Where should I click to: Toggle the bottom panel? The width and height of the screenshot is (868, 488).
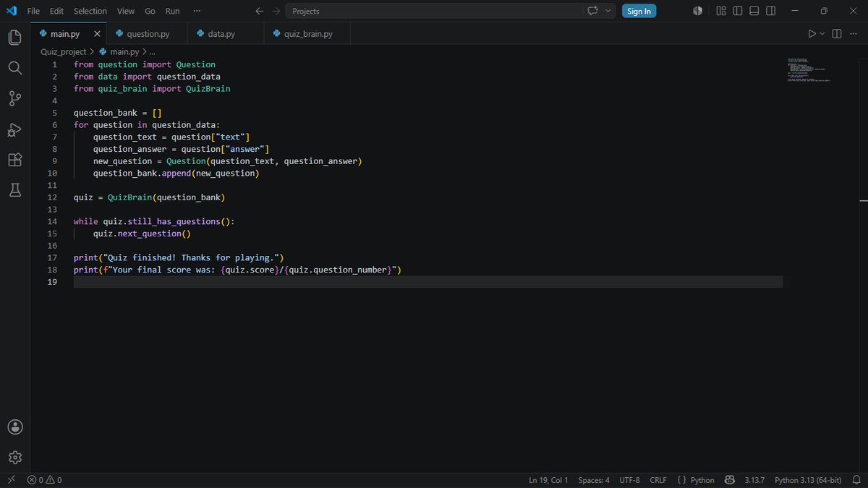pos(754,11)
